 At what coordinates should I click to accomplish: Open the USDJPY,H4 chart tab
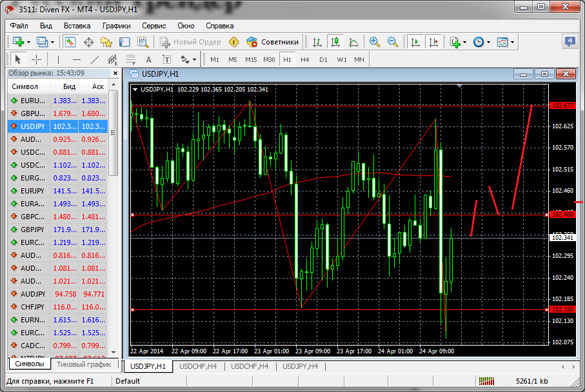click(301, 366)
